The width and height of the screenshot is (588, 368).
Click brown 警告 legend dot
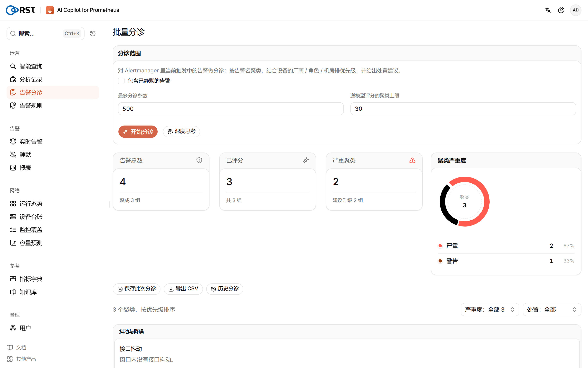[x=440, y=261]
